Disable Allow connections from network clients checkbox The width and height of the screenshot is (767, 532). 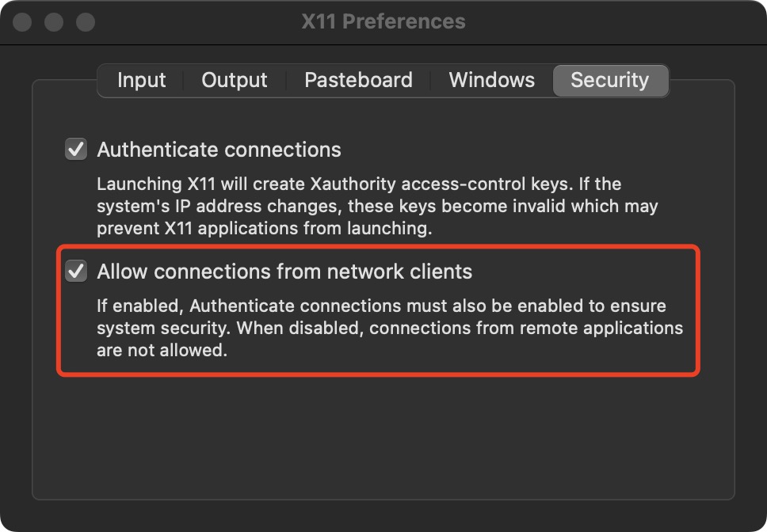[76, 272]
